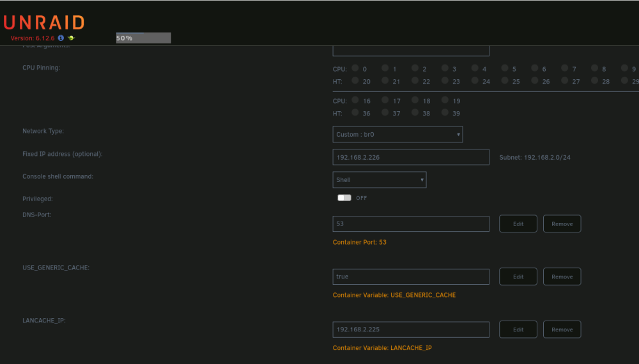This screenshot has width=639, height=364.
Task: Toggle HT 20 pinning checkbox
Action: (355, 80)
